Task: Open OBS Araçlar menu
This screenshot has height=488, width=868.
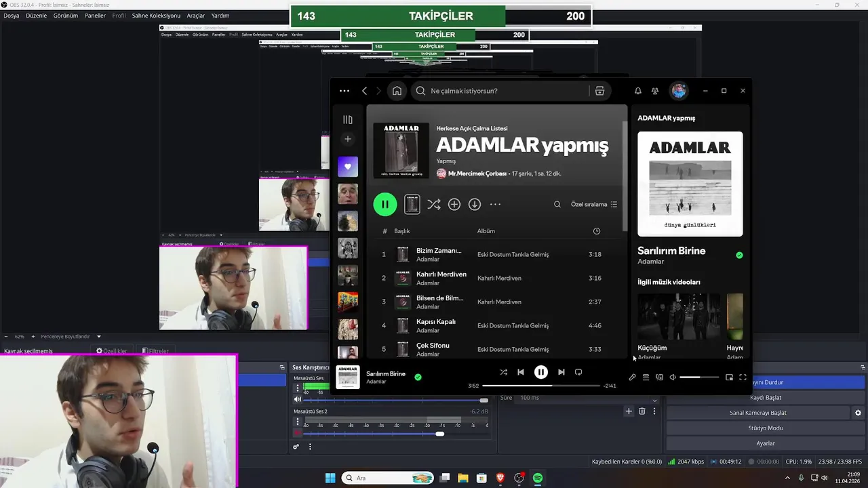Action: coord(196,16)
